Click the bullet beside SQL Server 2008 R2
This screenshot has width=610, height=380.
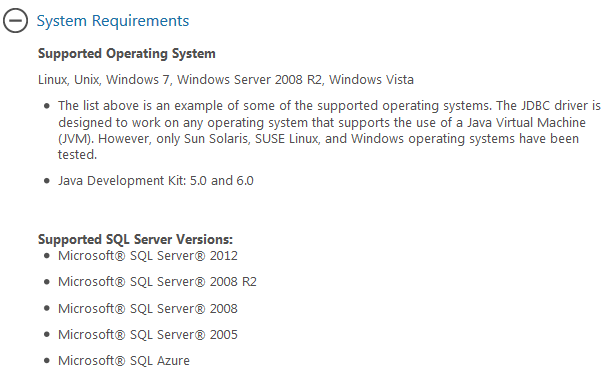pyautogui.click(x=47, y=282)
